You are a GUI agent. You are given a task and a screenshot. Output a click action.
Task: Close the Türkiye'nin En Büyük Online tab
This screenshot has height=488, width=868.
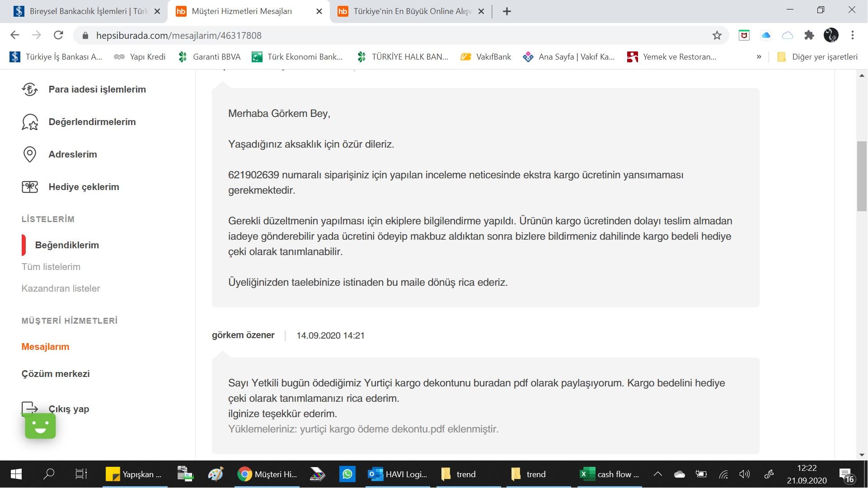pos(481,11)
